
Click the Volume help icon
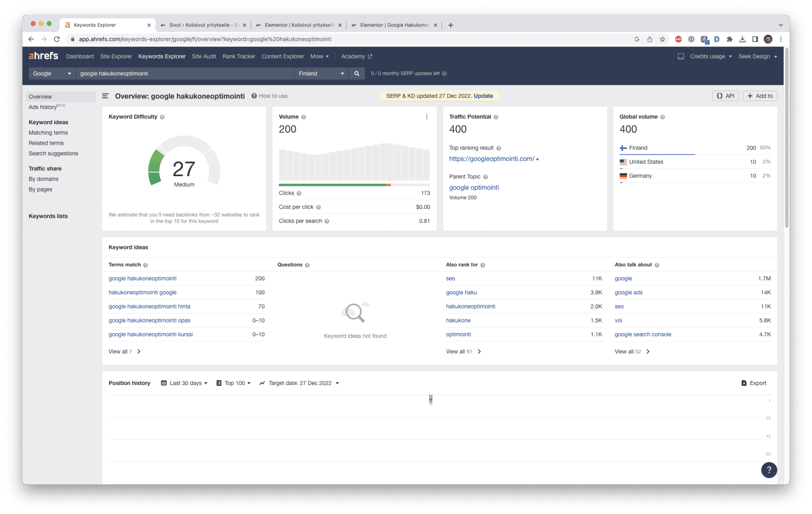pos(304,117)
